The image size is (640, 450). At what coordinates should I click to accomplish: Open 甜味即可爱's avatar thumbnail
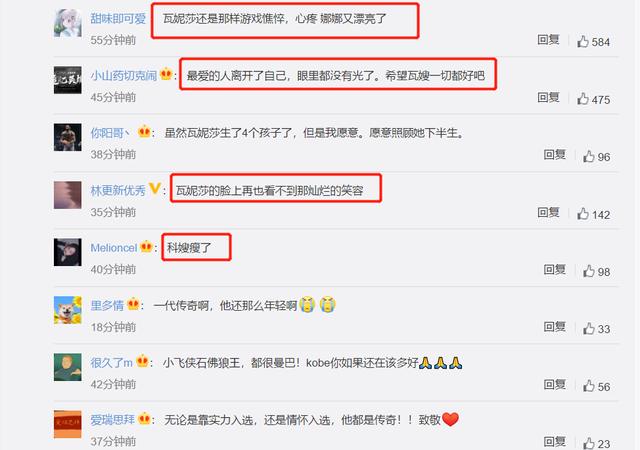[67, 23]
